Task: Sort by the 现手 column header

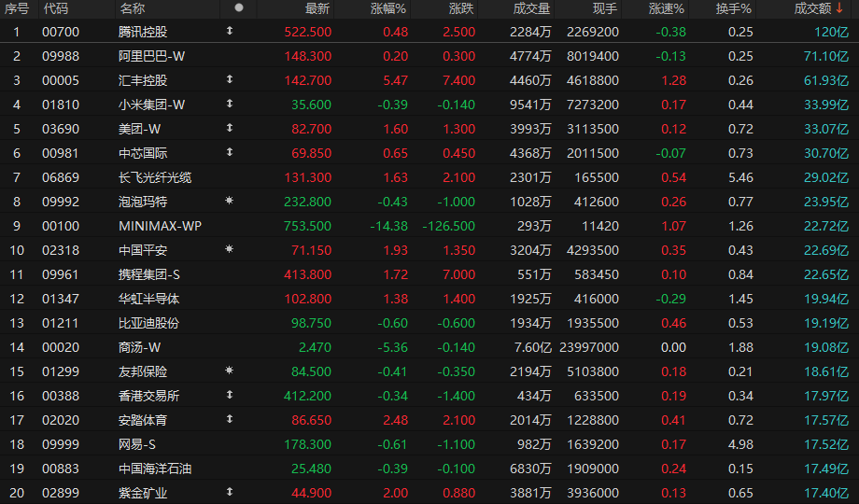Action: click(605, 8)
